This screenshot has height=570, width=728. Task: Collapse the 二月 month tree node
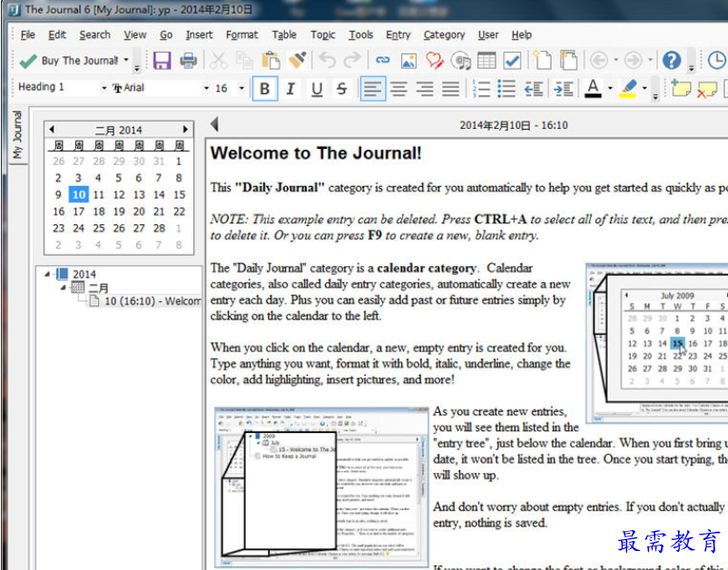pyautogui.click(x=64, y=288)
